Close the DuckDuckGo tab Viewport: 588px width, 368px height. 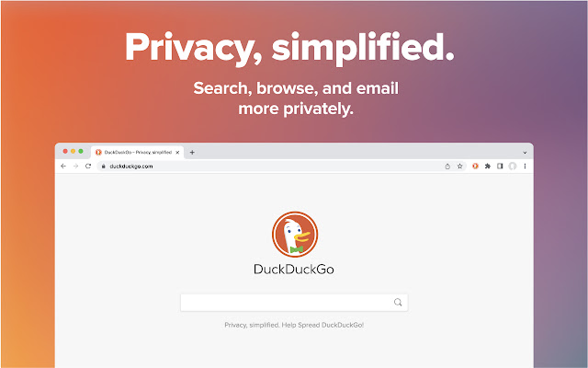coord(177,152)
